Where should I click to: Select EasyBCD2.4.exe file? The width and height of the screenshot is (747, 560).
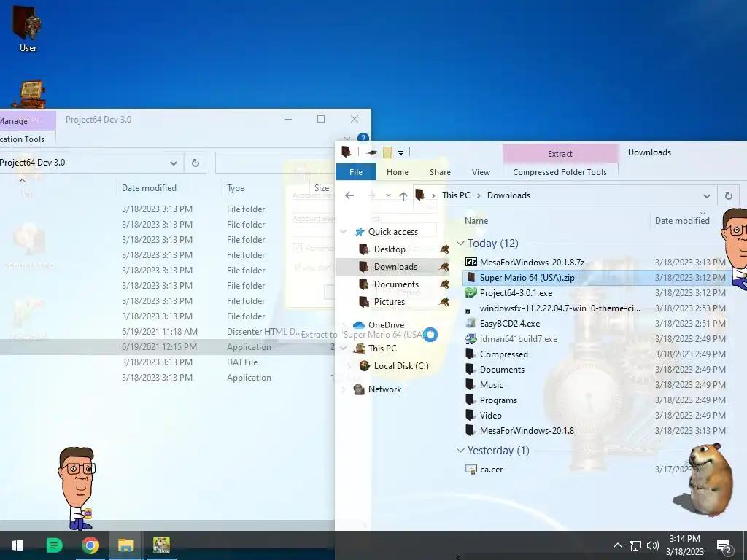pyautogui.click(x=510, y=323)
